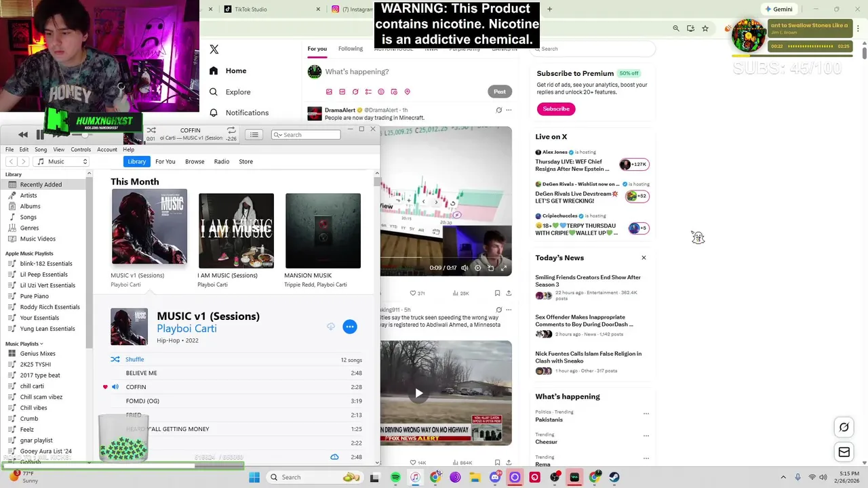Bookmark the trading video post
The width and height of the screenshot is (868, 488).
[497, 293]
